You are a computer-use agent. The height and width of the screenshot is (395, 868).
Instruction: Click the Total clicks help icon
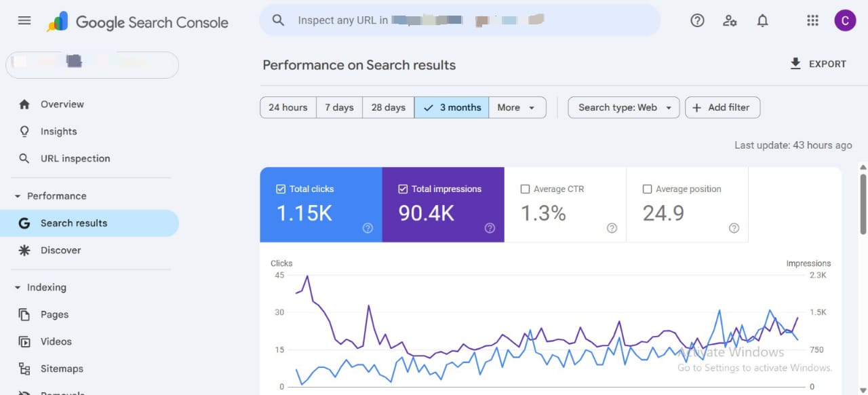(x=368, y=228)
